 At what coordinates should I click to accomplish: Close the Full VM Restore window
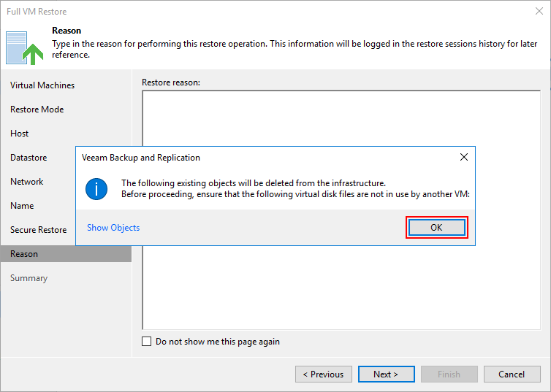539,11
